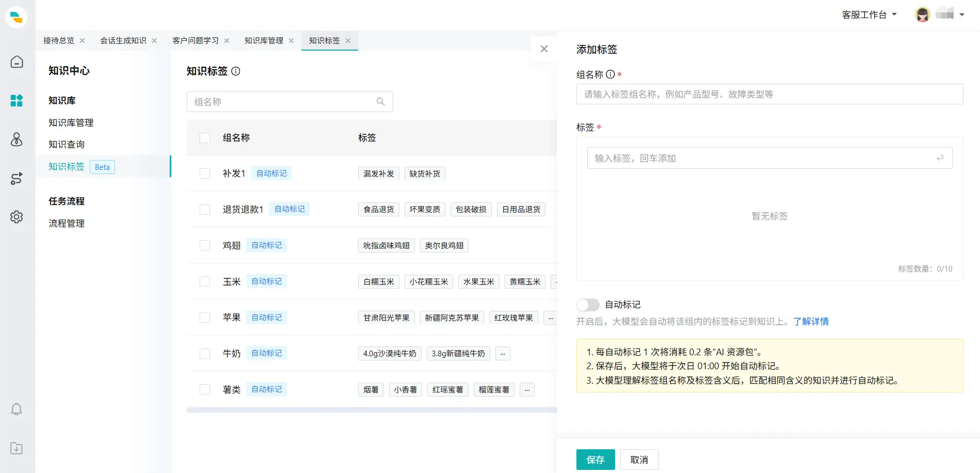Screen dimensions: 980x473
Task: Focus the 输入标签 tag input field
Action: (x=769, y=158)
